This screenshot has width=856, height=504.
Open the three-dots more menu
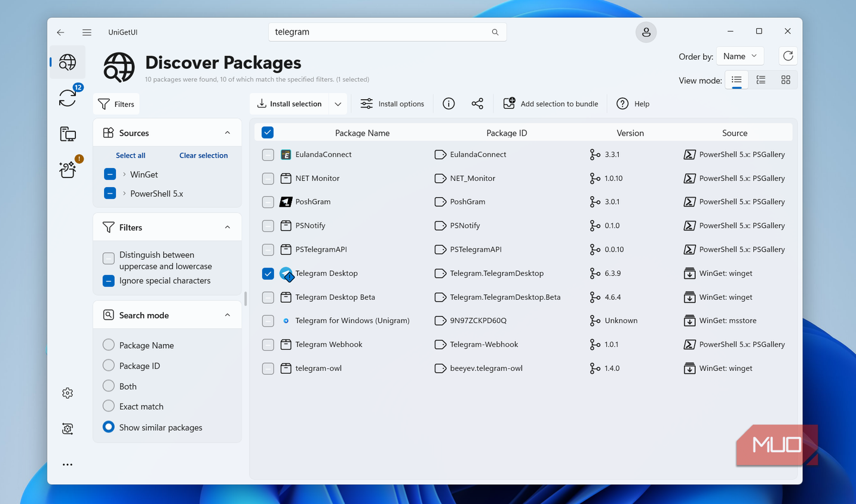tap(68, 465)
